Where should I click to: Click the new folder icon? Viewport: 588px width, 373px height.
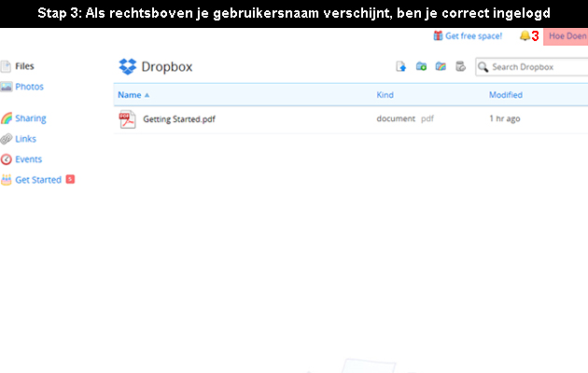(x=421, y=66)
